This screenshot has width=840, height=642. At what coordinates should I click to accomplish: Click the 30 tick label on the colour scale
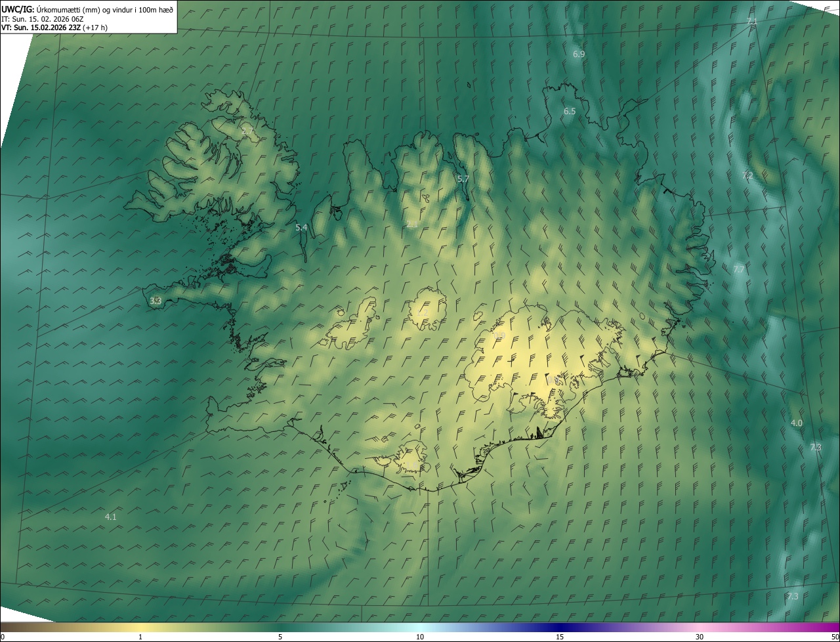point(700,637)
